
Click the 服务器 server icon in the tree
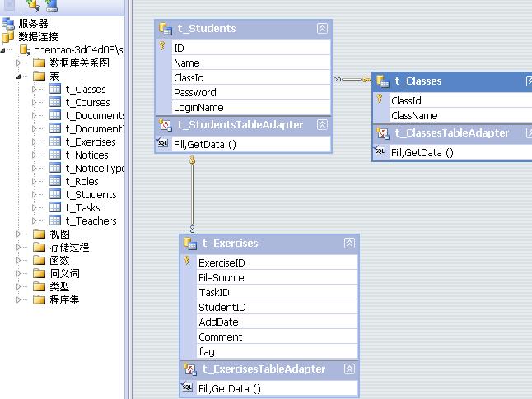click(8, 24)
